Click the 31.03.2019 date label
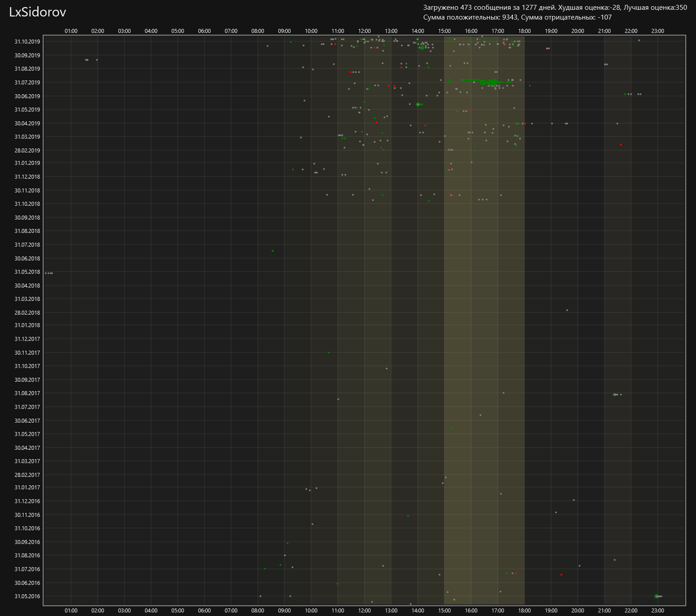 [x=27, y=137]
